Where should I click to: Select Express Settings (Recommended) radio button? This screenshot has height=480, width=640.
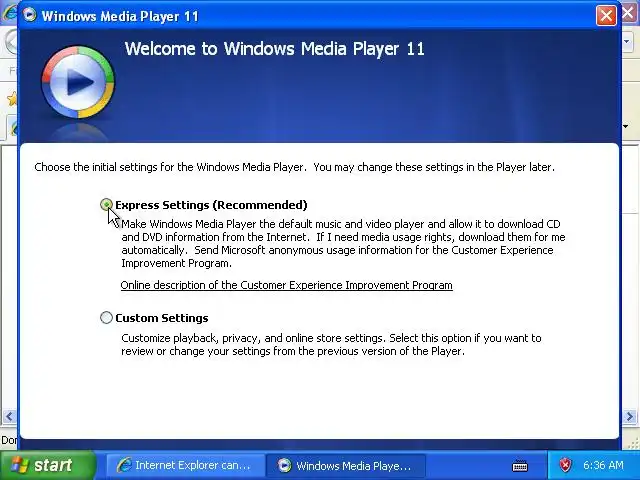pyautogui.click(x=106, y=204)
